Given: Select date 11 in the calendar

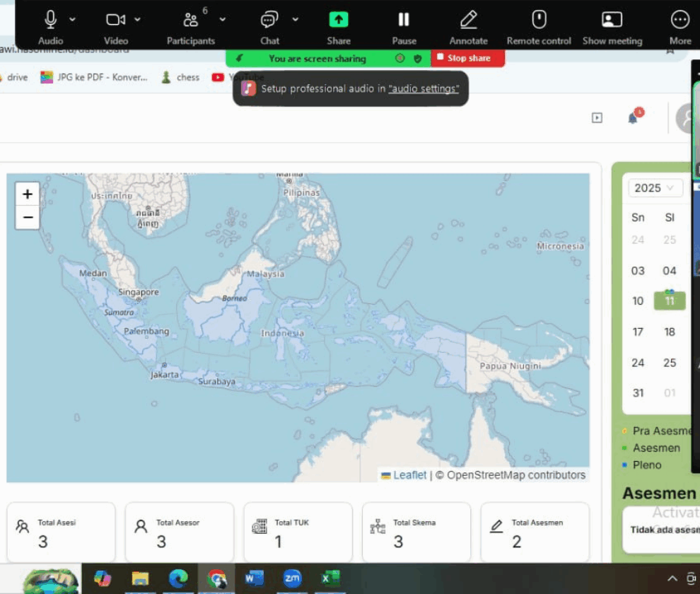Looking at the screenshot, I should (670, 301).
